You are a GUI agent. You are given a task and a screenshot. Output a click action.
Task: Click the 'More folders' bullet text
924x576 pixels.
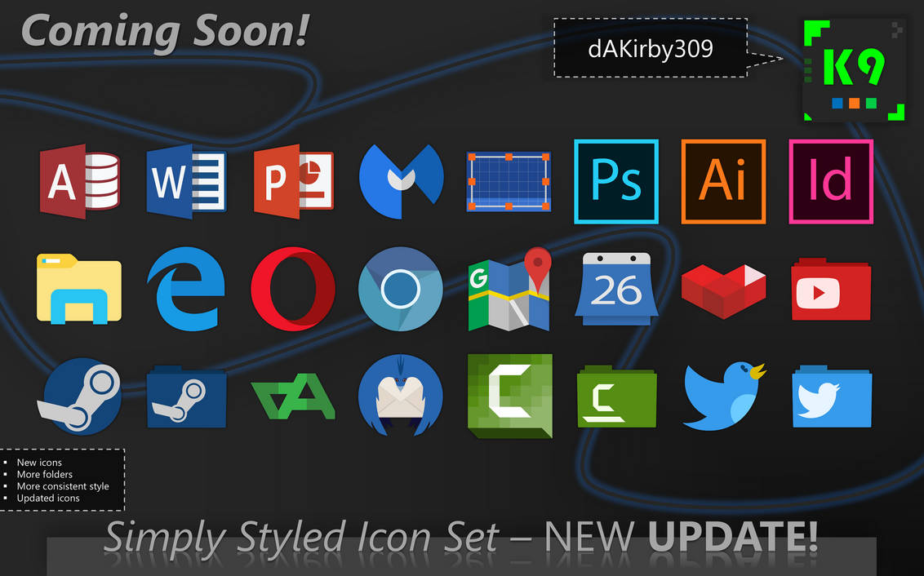[x=45, y=474]
